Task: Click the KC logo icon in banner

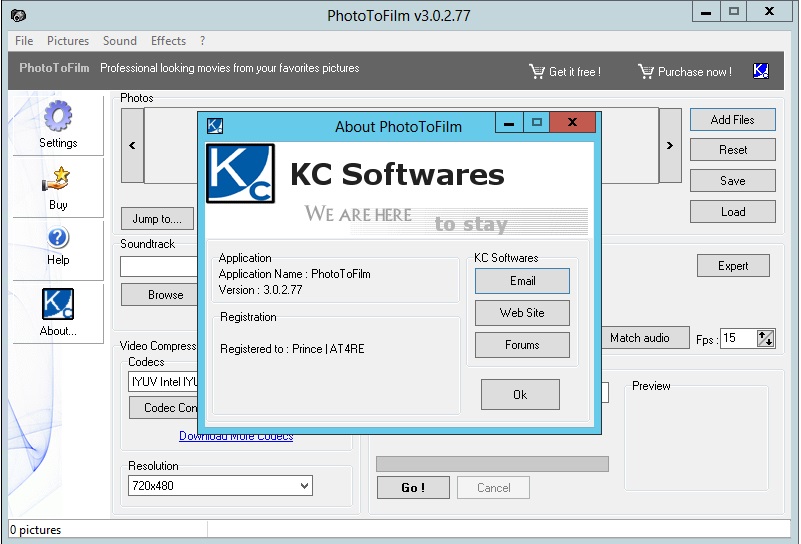Action: pos(761,70)
